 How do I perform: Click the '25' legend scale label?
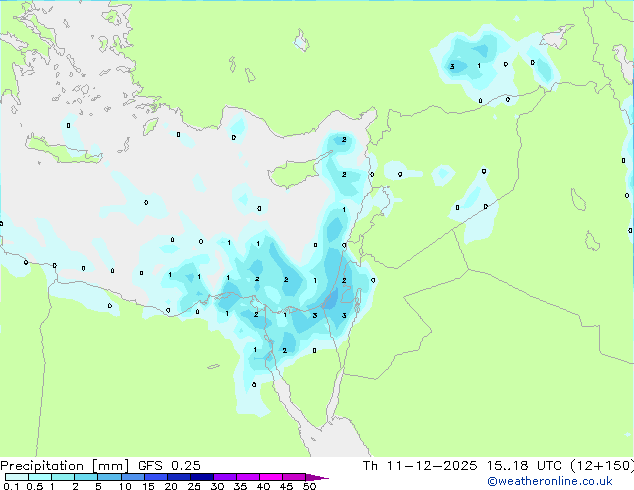click(194, 486)
